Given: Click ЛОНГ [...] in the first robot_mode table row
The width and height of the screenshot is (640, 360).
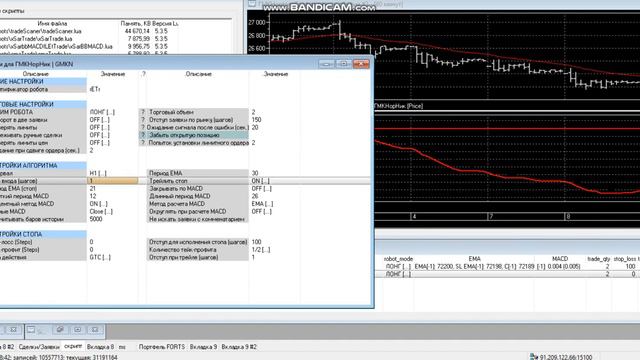Looking at the screenshot, I should click(x=398, y=266).
